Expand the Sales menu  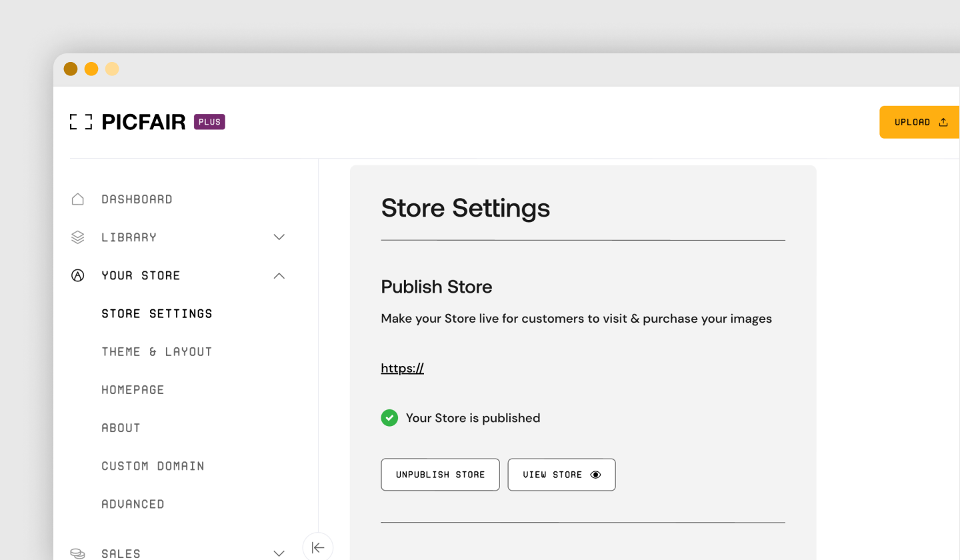279,552
